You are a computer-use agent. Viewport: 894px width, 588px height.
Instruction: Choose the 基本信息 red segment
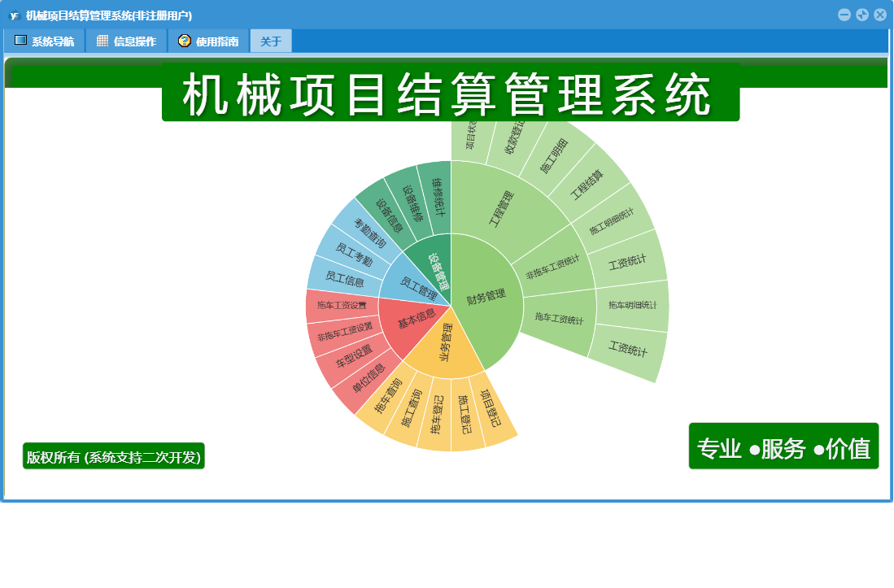tap(415, 320)
